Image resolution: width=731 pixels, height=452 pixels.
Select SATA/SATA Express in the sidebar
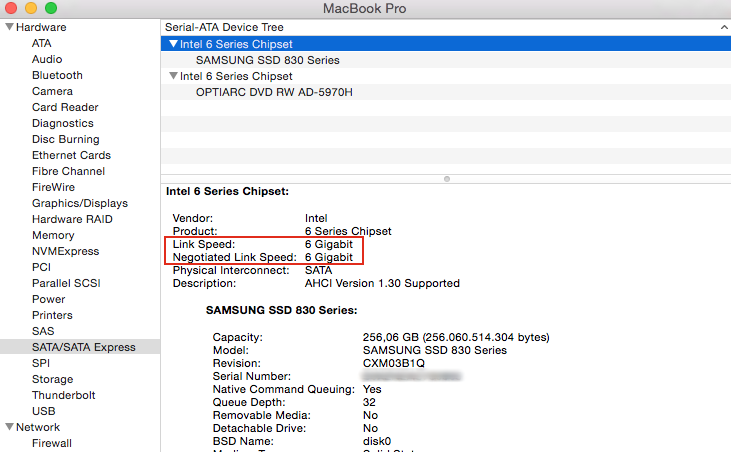[x=80, y=347]
